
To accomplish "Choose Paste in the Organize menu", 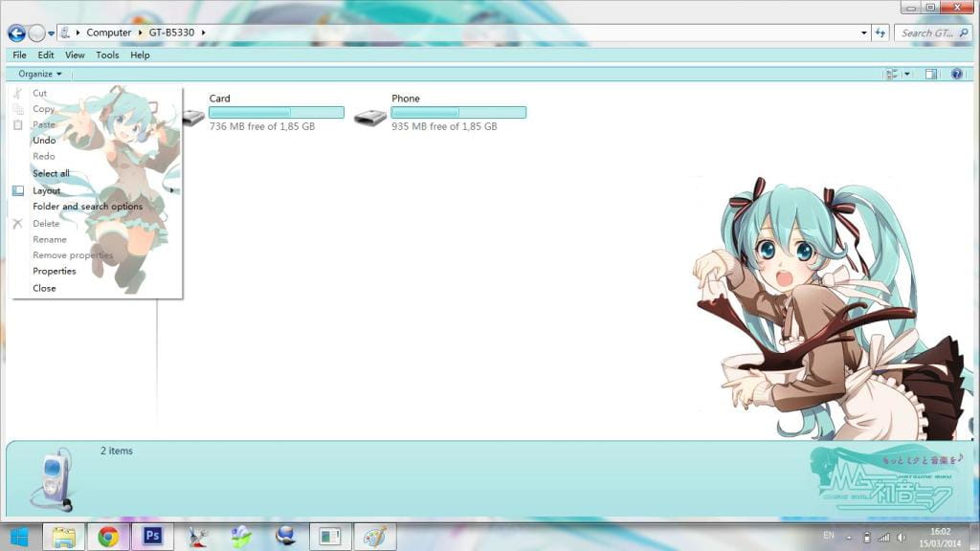I will 44,124.
